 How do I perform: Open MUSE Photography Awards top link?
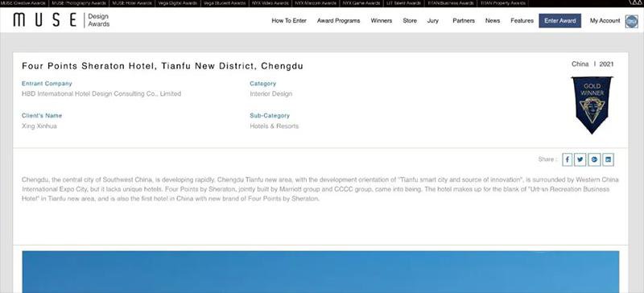pyautogui.click(x=78, y=3)
